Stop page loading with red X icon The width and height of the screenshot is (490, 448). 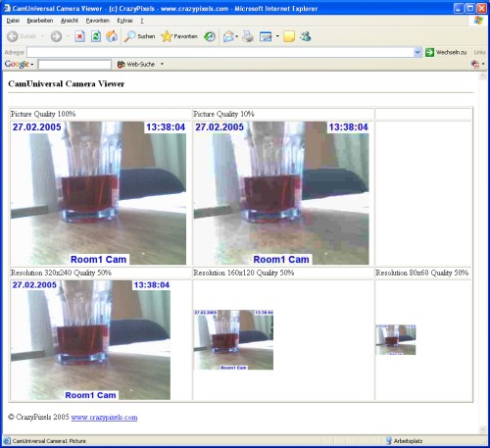pos(79,36)
